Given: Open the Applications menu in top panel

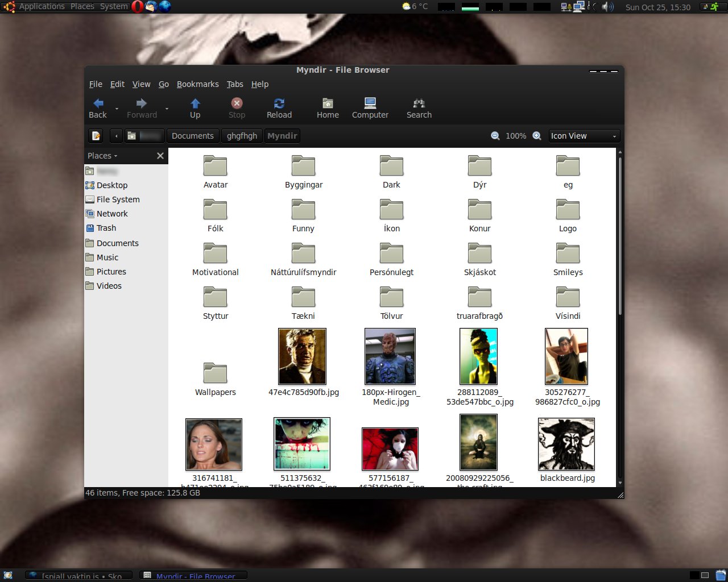Looking at the screenshot, I should pyautogui.click(x=42, y=6).
